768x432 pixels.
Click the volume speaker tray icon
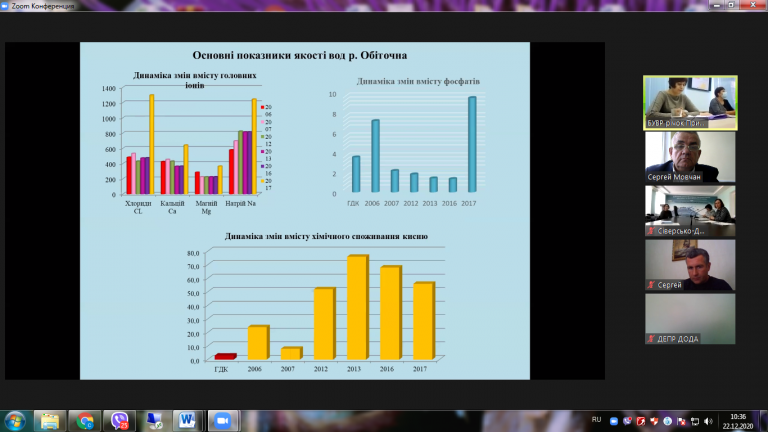click(x=708, y=421)
